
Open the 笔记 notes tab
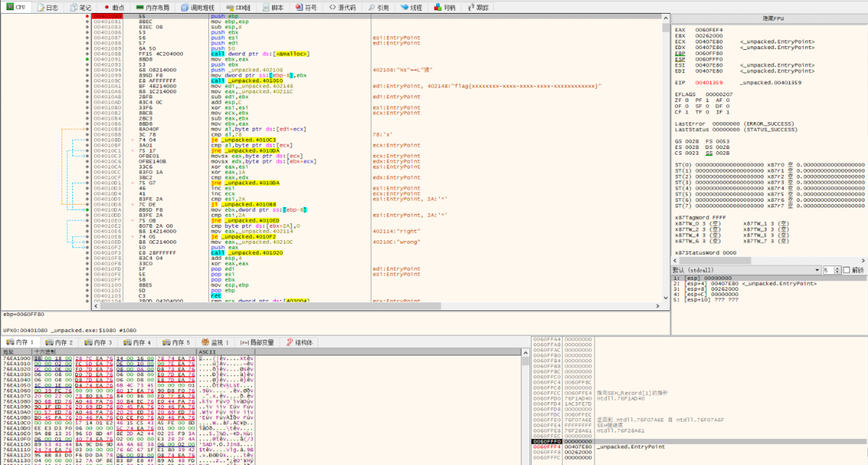(x=80, y=7)
